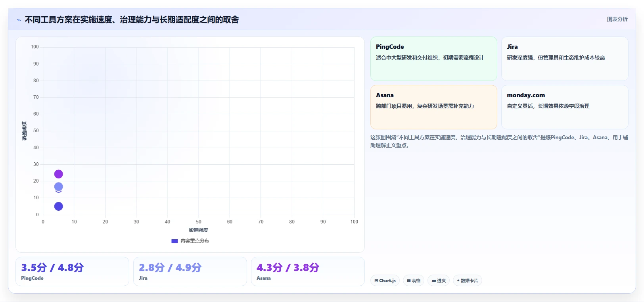Image resolution: width=644 pixels, height=302 pixels.
Task: Click the icon inside the 进度 tag
Action: tap(434, 281)
